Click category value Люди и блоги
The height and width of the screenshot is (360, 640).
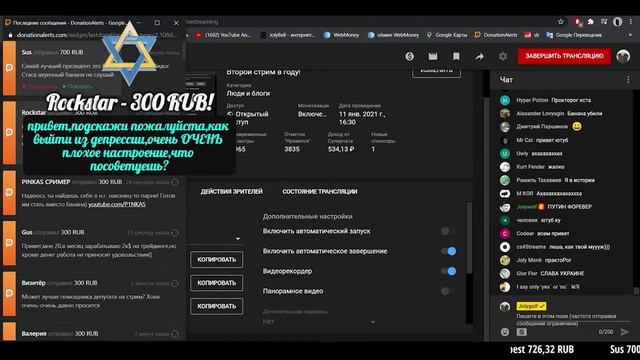tap(248, 93)
